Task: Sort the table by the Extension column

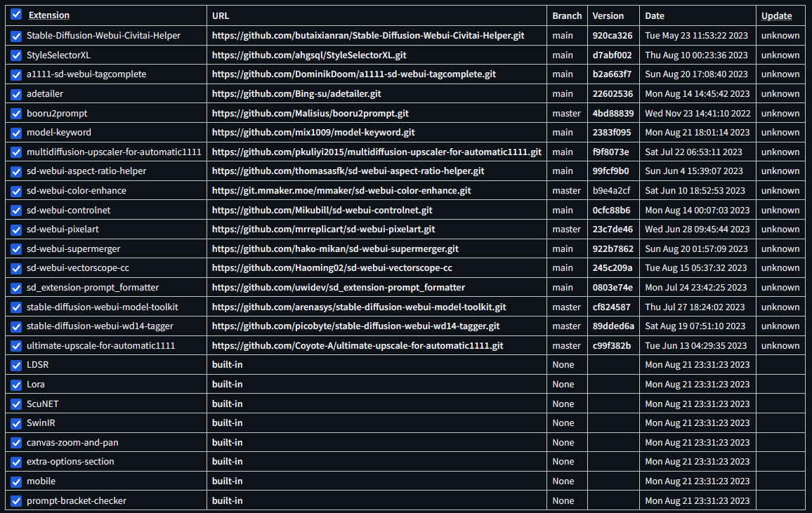Action: (x=48, y=15)
